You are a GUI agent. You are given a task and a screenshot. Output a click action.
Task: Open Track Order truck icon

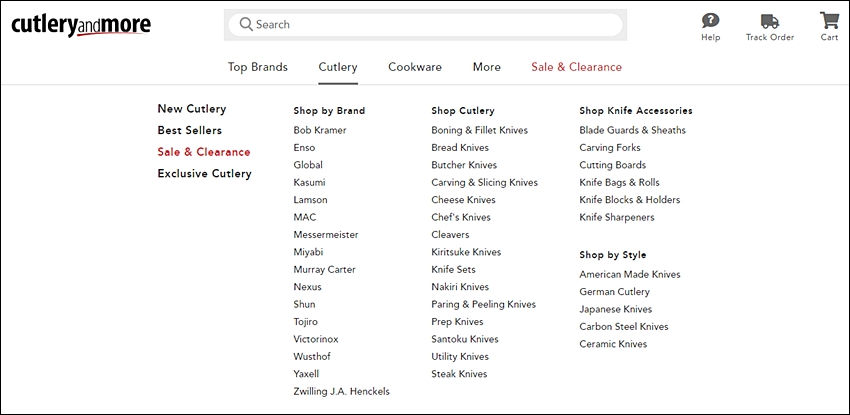770,22
